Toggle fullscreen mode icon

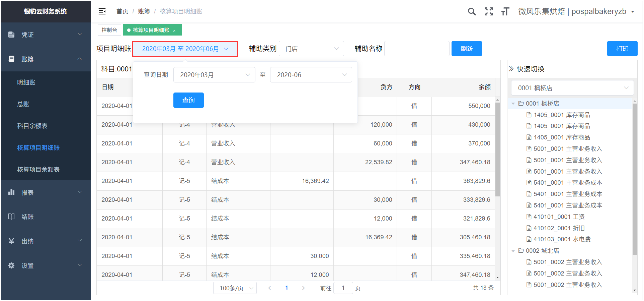coord(489,12)
